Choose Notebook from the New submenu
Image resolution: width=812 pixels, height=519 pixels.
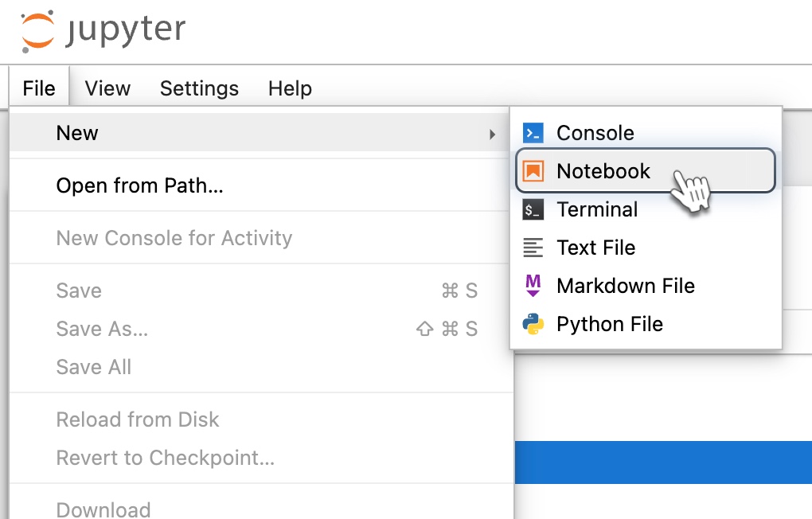(646, 171)
